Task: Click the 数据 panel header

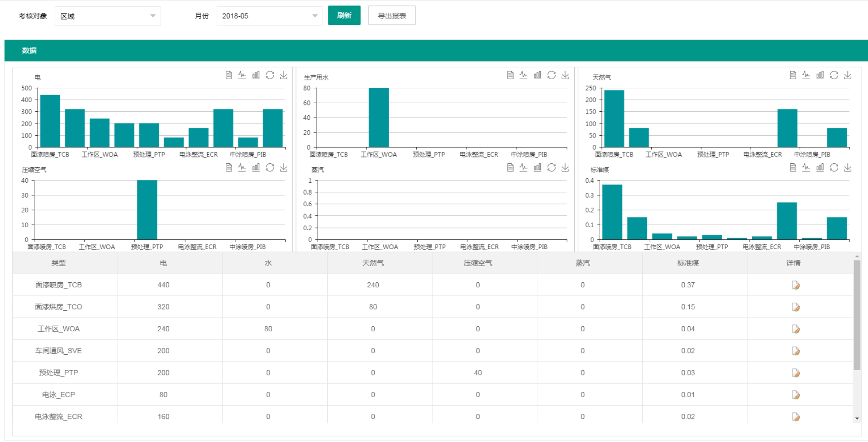Action: (x=29, y=51)
